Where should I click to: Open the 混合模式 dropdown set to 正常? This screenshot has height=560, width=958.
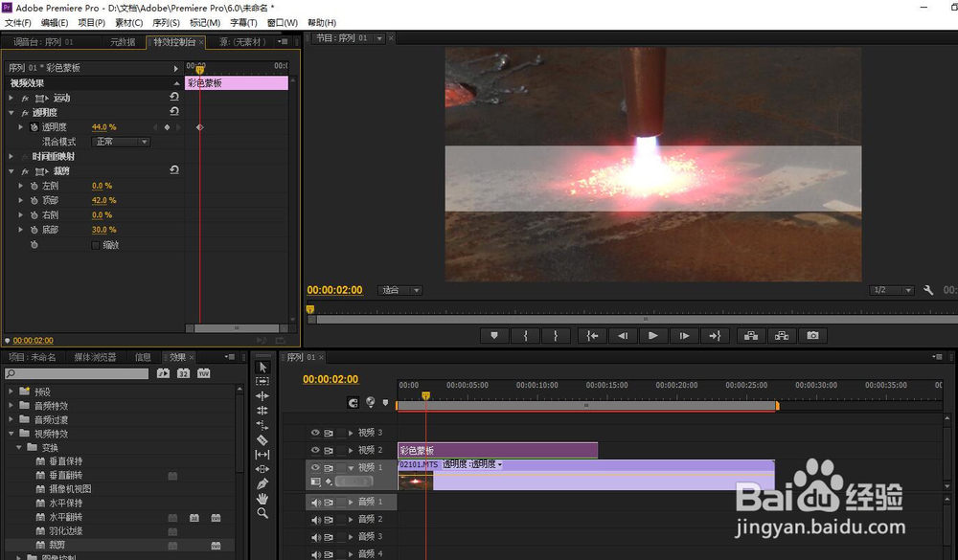[121, 142]
